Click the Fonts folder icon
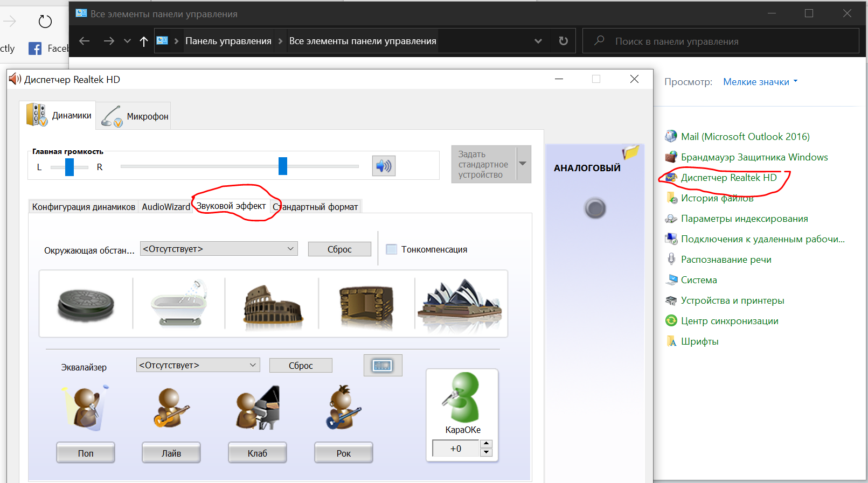This screenshot has height=483, width=868. (671, 341)
